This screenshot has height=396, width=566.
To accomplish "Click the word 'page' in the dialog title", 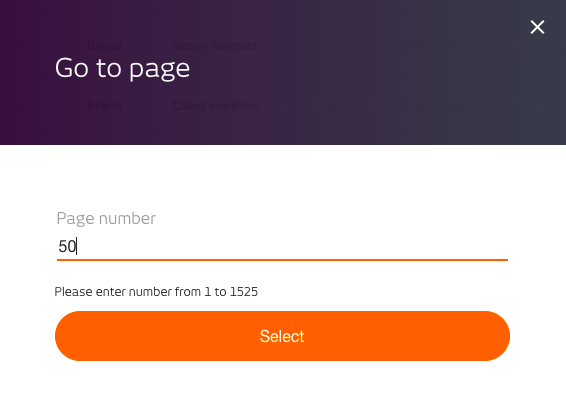I will coord(160,69).
